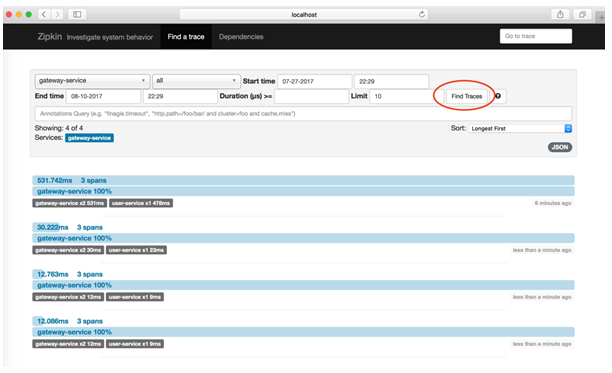Reload the localhost page
The image size is (612, 373).
point(422,14)
